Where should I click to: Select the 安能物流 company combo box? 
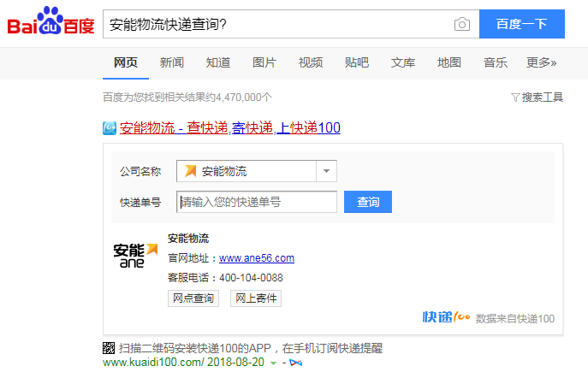click(x=257, y=171)
